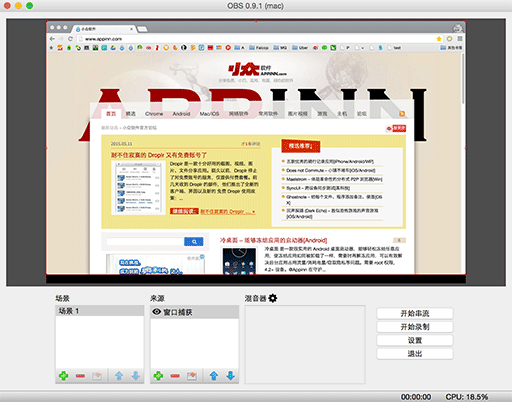This screenshot has width=512, height=402.
Task: Click the www.appinn.com address bar in preview
Action: pos(255,39)
